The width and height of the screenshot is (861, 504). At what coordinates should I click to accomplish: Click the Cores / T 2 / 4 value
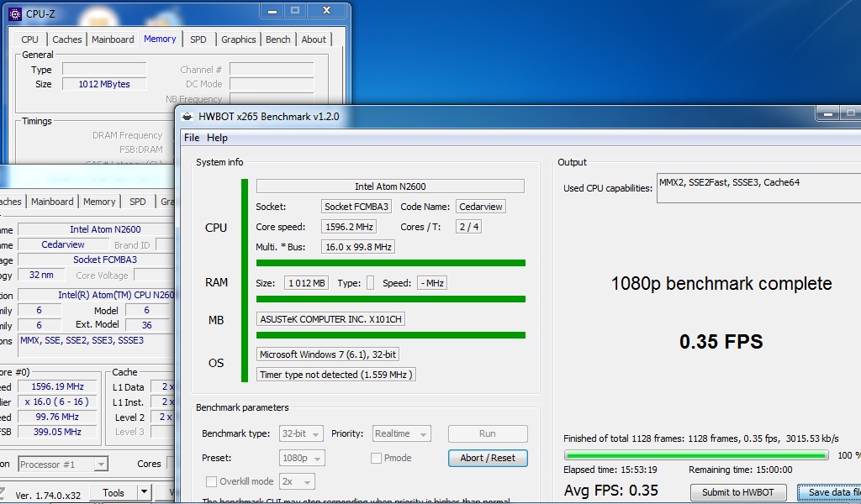tap(468, 227)
